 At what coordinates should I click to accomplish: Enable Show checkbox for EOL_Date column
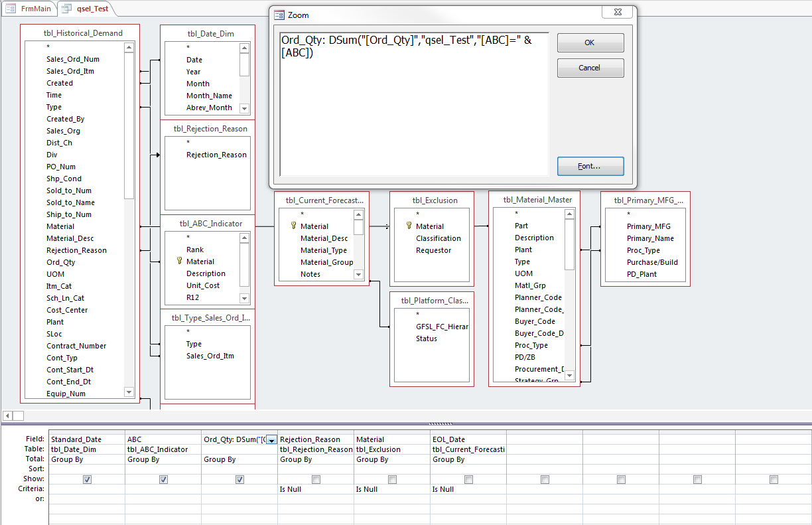(468, 479)
